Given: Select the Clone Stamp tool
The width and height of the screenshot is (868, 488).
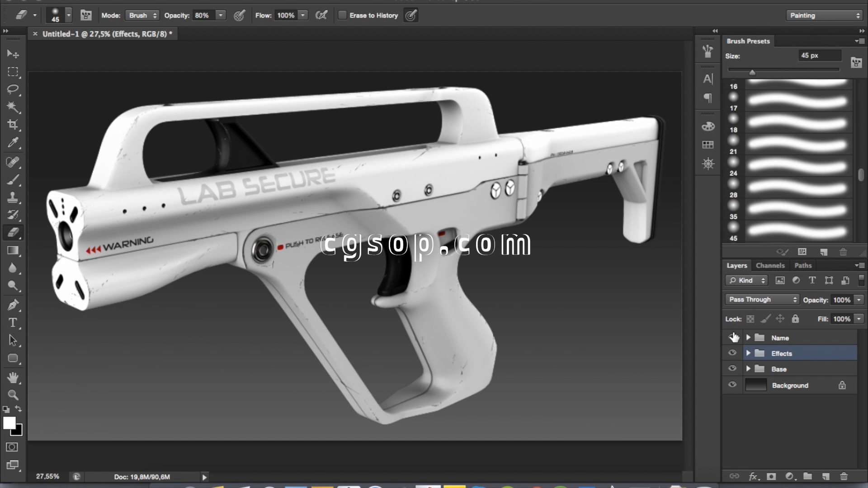Looking at the screenshot, I should pos(13,197).
